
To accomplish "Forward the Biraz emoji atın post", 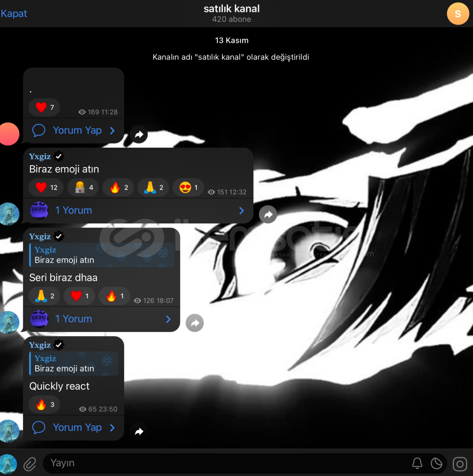I will tap(268, 215).
